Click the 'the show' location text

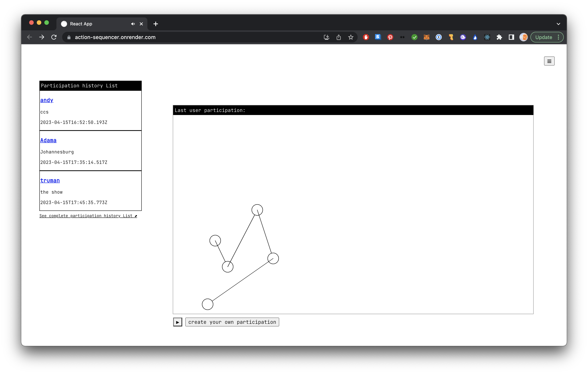[52, 192]
